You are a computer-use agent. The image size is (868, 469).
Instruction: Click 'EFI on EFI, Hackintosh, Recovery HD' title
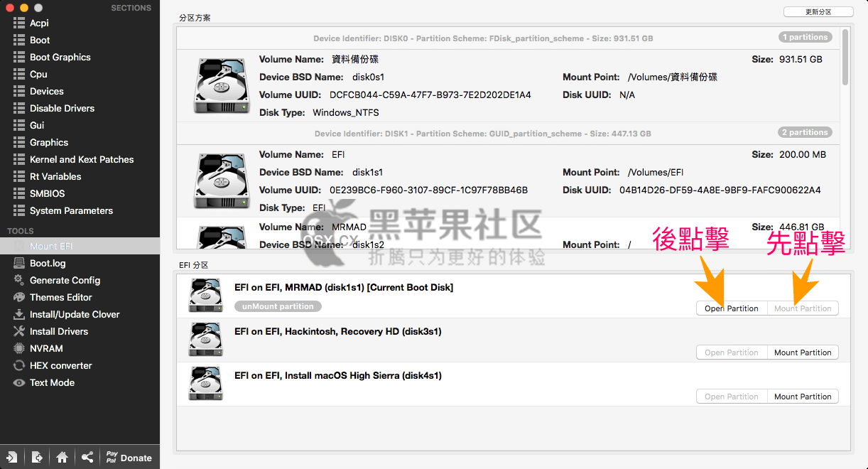338,331
